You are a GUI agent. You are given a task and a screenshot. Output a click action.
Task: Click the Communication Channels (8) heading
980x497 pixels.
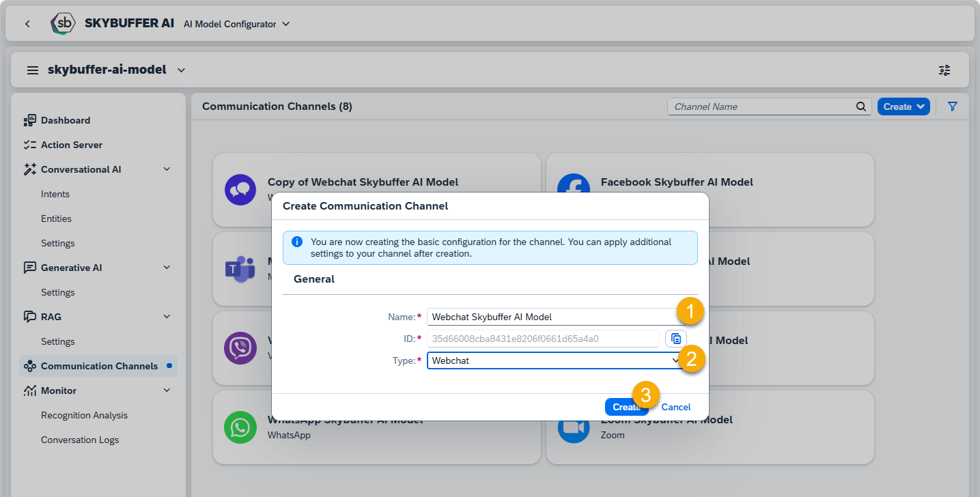point(277,106)
